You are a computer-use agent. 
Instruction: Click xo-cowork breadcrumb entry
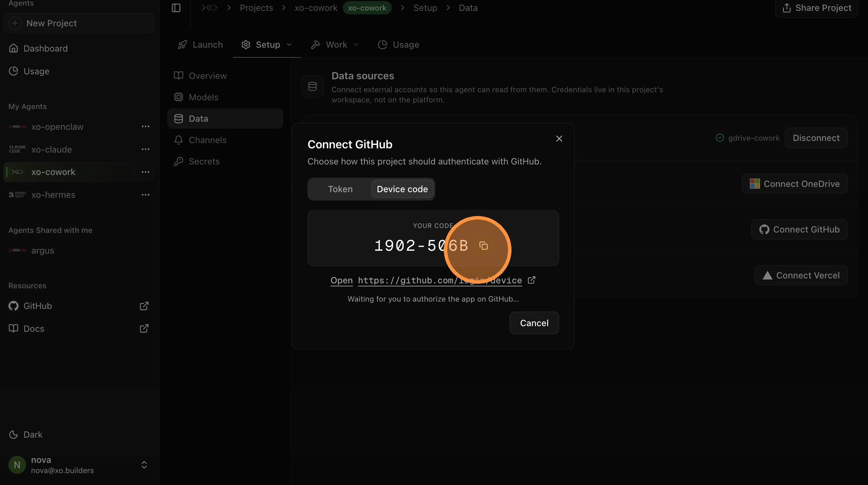point(316,8)
